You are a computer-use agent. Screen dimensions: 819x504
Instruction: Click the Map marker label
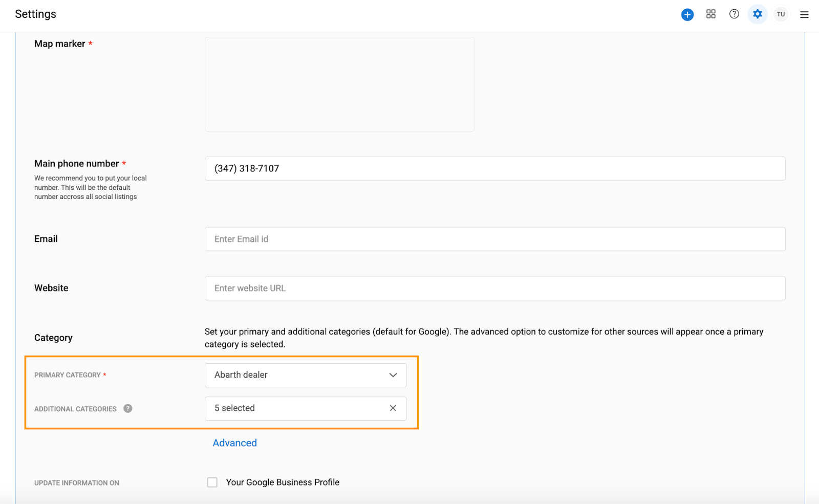pyautogui.click(x=60, y=44)
